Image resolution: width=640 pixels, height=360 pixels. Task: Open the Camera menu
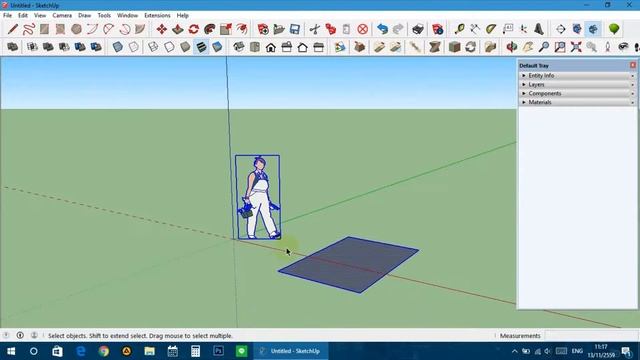click(62, 15)
